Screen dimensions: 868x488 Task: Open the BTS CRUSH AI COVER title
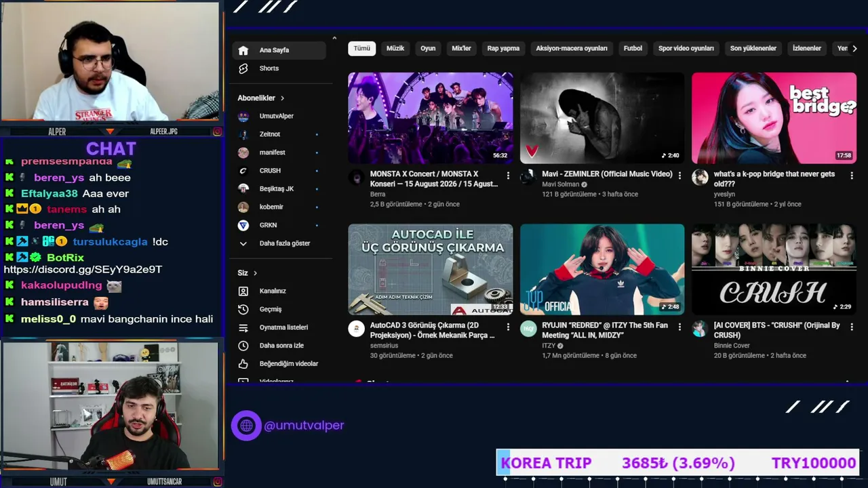(x=777, y=330)
